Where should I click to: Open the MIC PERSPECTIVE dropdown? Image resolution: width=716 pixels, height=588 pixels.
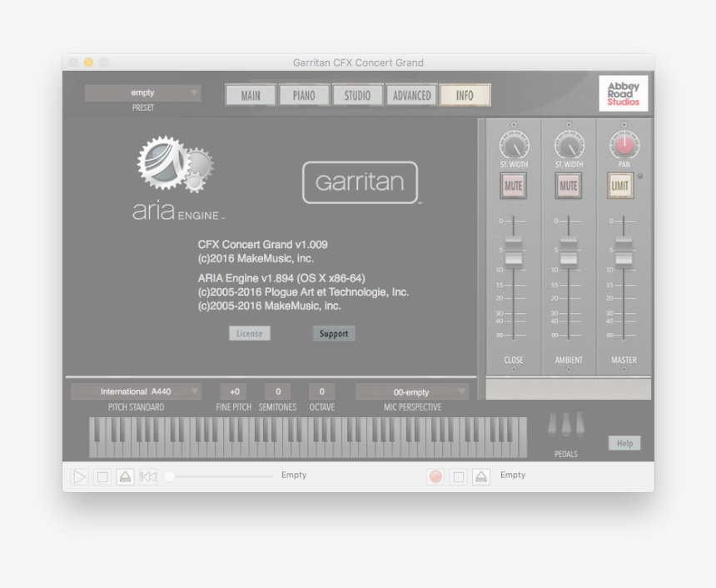click(x=412, y=391)
